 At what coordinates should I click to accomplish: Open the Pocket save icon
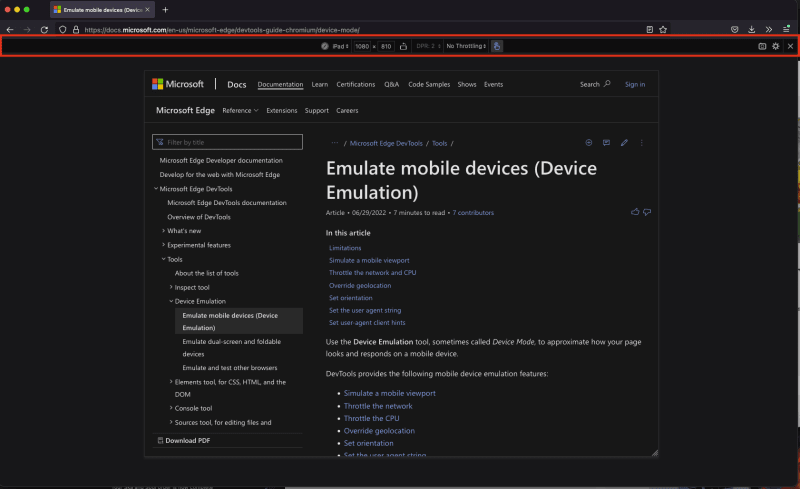[x=735, y=30]
